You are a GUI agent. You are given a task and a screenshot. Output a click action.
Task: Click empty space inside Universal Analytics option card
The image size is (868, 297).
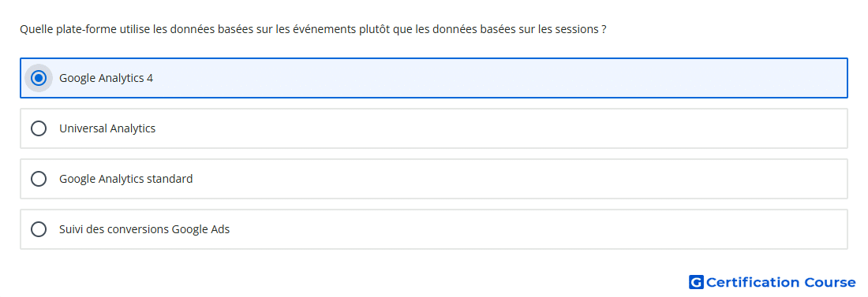tap(498, 128)
